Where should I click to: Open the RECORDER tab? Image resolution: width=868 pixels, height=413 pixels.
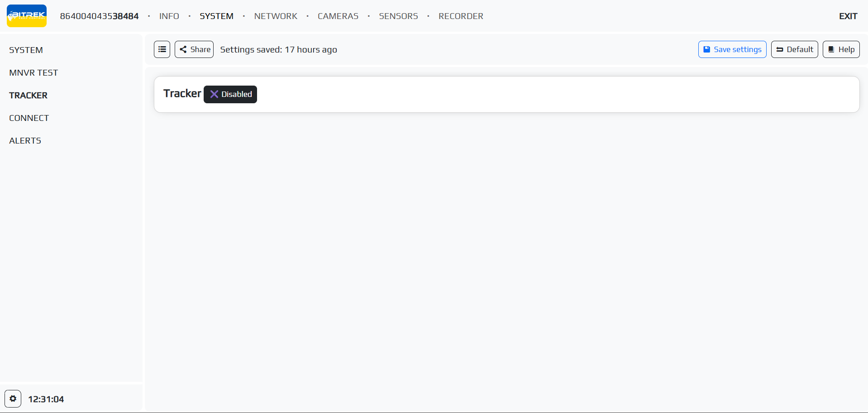pyautogui.click(x=461, y=16)
